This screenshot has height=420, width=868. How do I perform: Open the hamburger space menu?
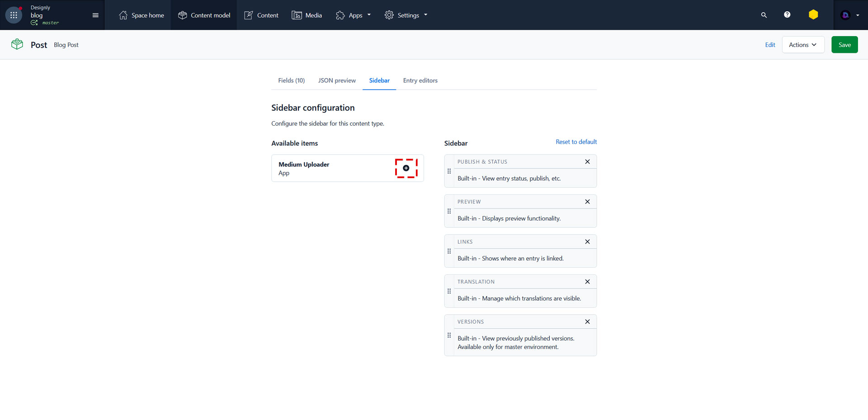click(95, 15)
